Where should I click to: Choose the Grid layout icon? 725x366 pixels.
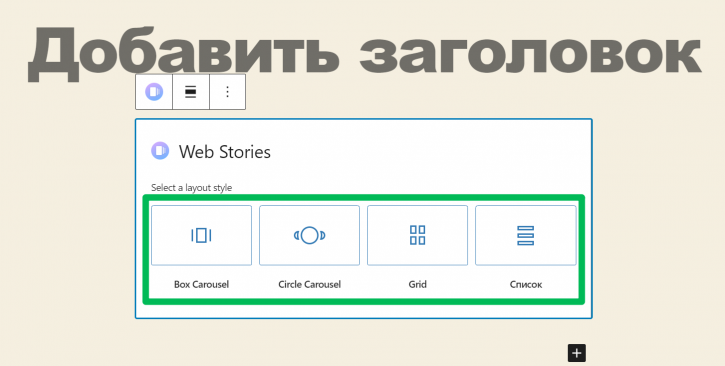[418, 235]
